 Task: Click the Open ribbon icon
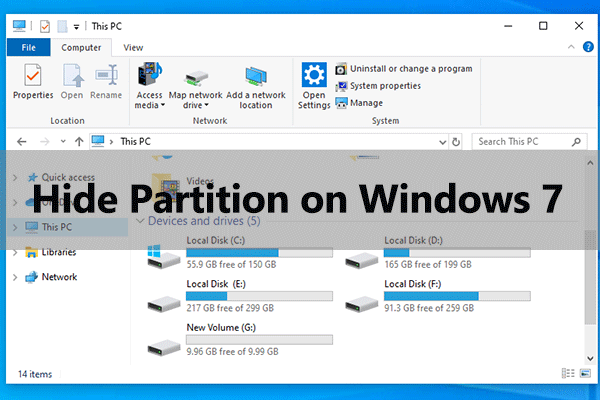[72, 82]
